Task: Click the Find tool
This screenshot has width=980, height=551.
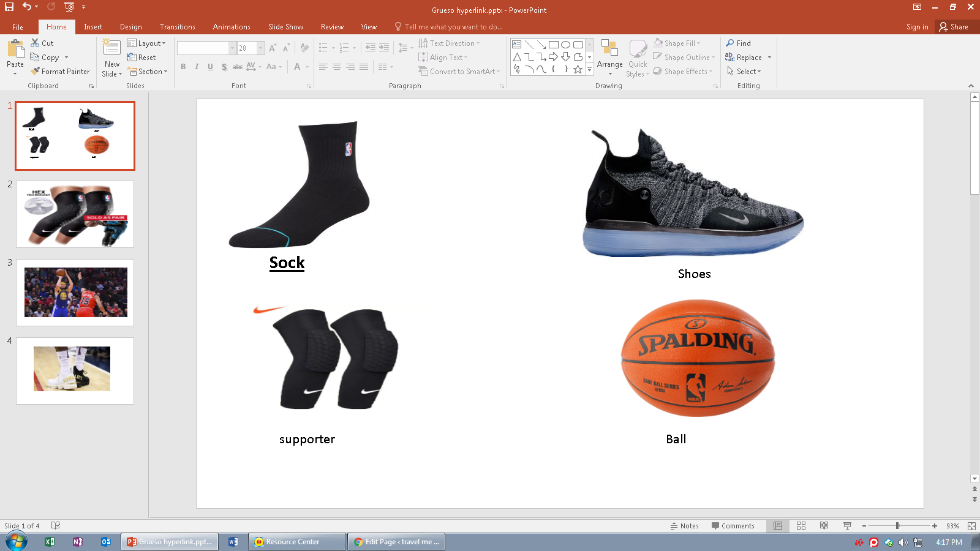Action: 739,43
